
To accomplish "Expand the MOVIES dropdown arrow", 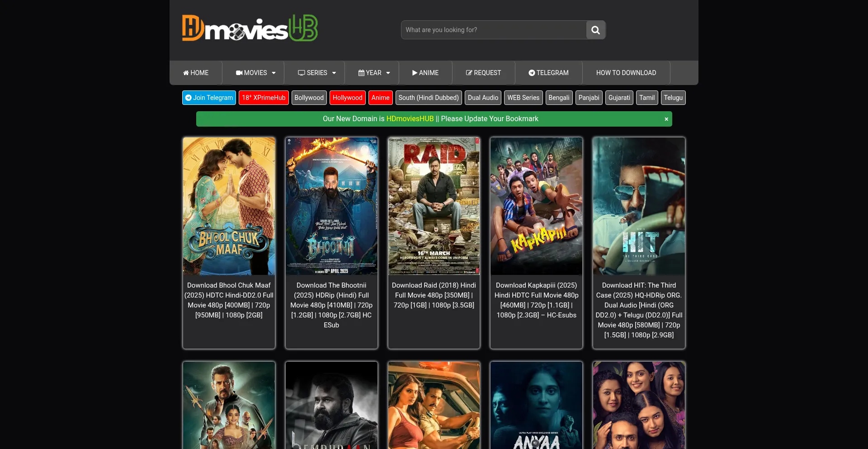I will point(274,73).
